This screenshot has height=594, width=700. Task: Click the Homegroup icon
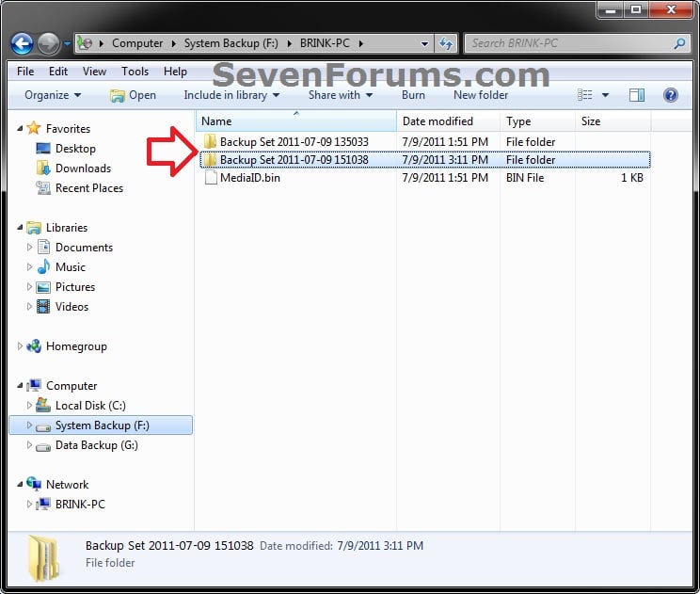click(x=34, y=346)
